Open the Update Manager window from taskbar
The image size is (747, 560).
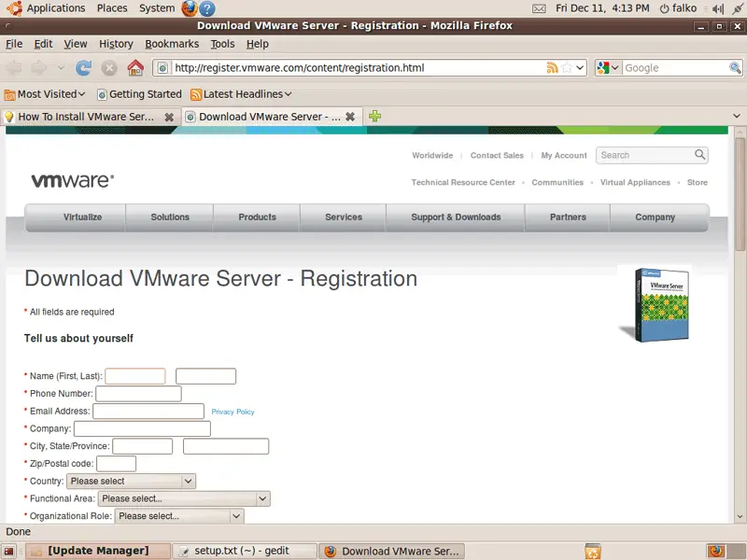98,552
